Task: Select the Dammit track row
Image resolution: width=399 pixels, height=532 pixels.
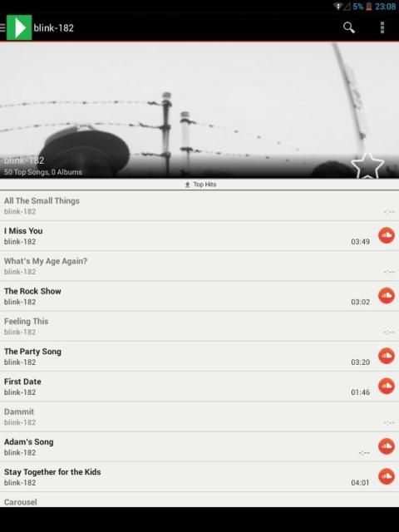Action: 199,416
